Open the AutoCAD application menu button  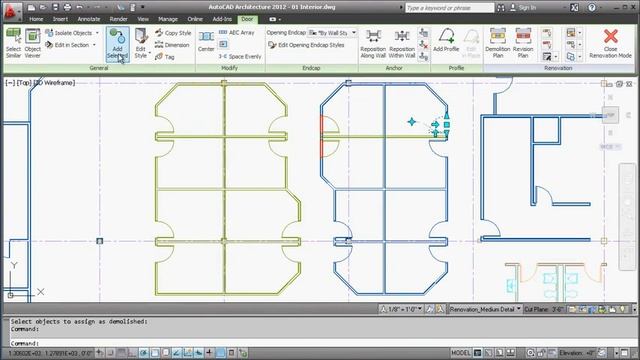click(x=10, y=10)
